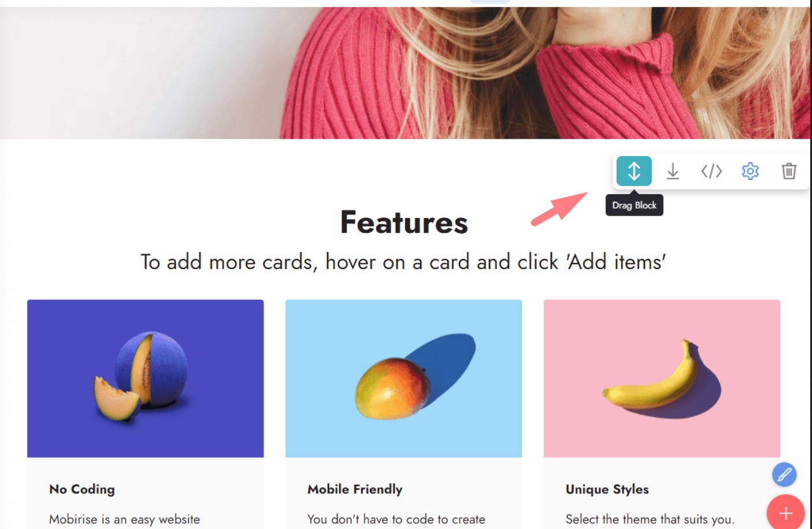Click the Drag Block arrows icon
812x529 pixels.
634,171
